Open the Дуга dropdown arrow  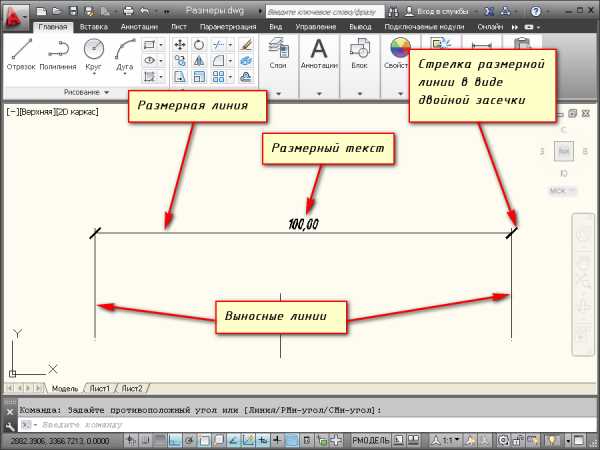click(125, 73)
